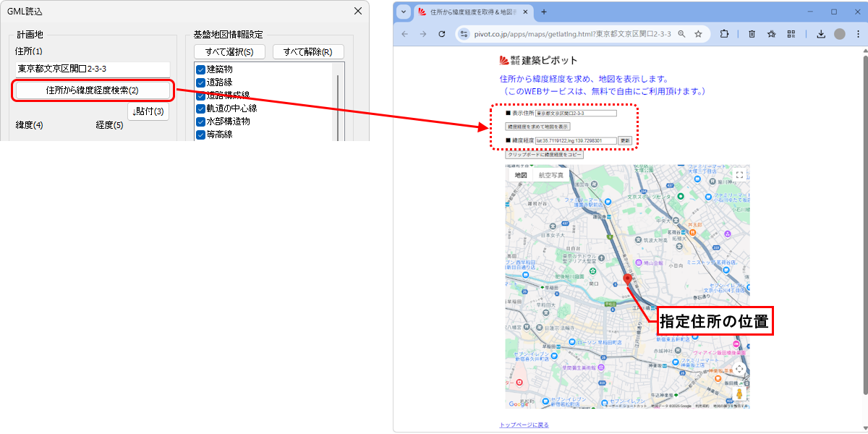Bookmark this page with the star icon

698,34
